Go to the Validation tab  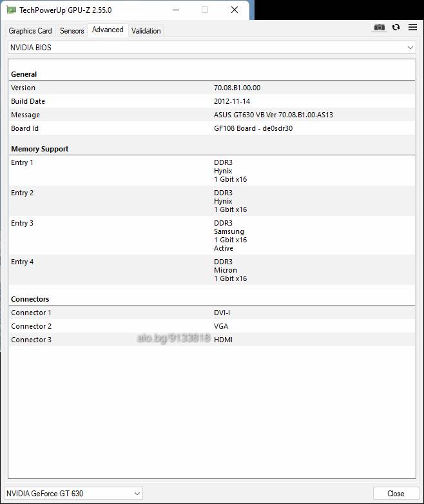coord(146,31)
